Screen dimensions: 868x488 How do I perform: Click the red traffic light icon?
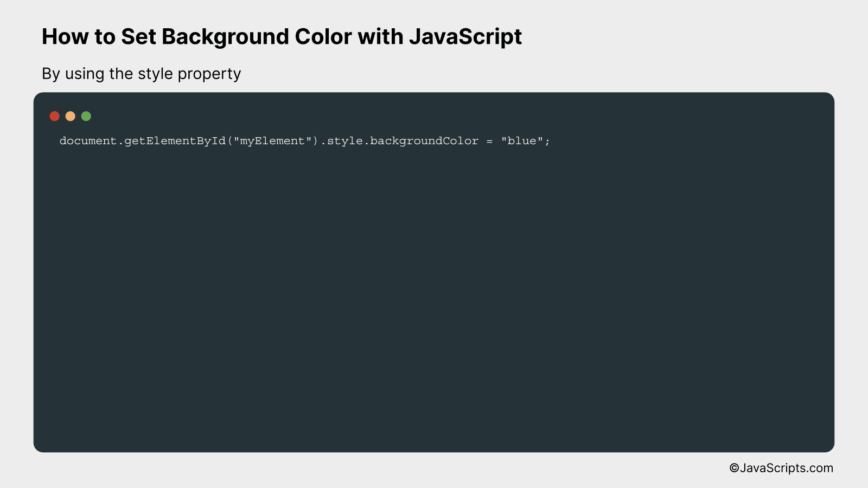click(x=54, y=115)
